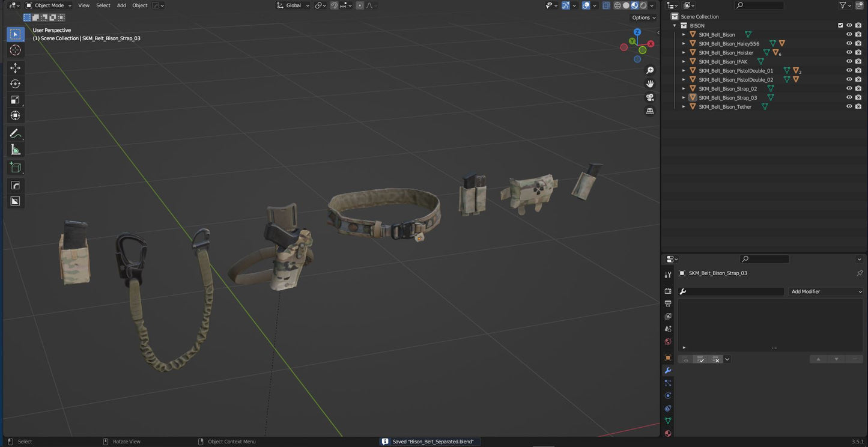
Task: Open the World properties tab
Action: click(x=667, y=341)
